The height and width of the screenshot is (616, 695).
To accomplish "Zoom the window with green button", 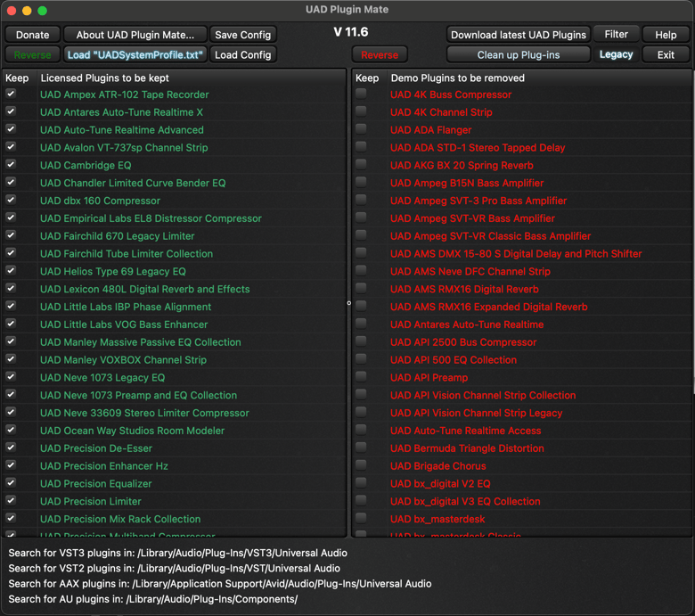I will point(42,11).
